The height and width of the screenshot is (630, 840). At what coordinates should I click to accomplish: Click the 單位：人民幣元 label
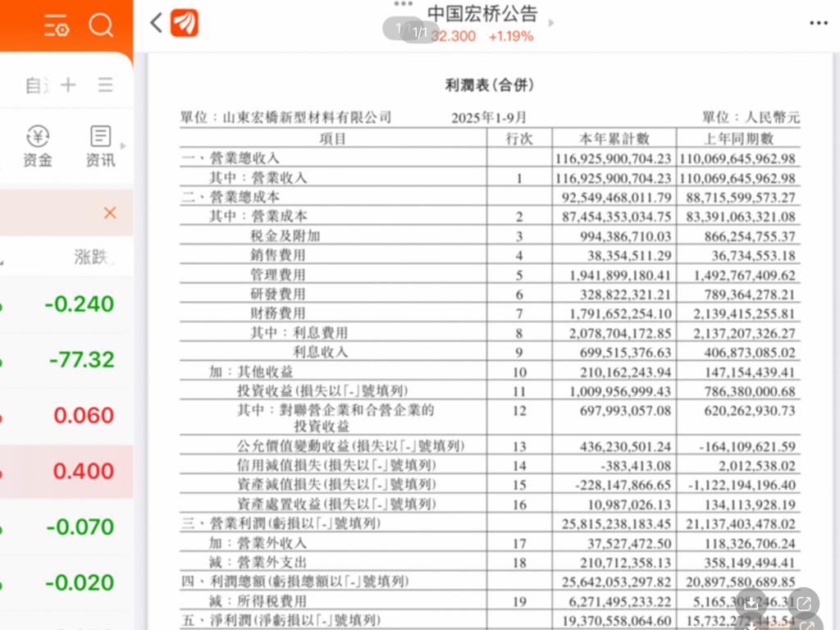[x=751, y=116]
